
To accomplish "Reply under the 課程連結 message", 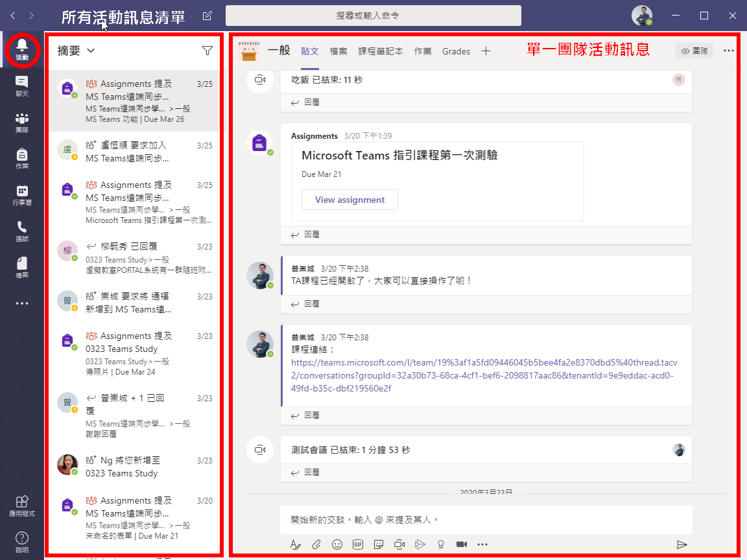I will (x=305, y=415).
